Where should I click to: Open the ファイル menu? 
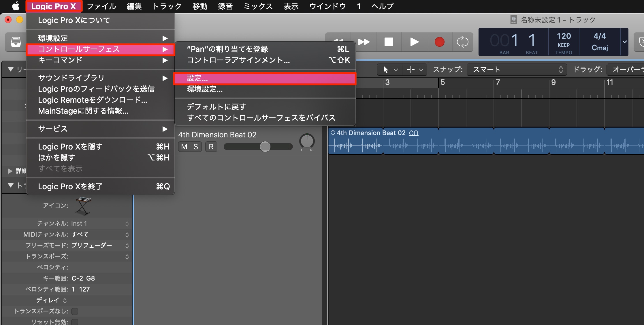(101, 6)
